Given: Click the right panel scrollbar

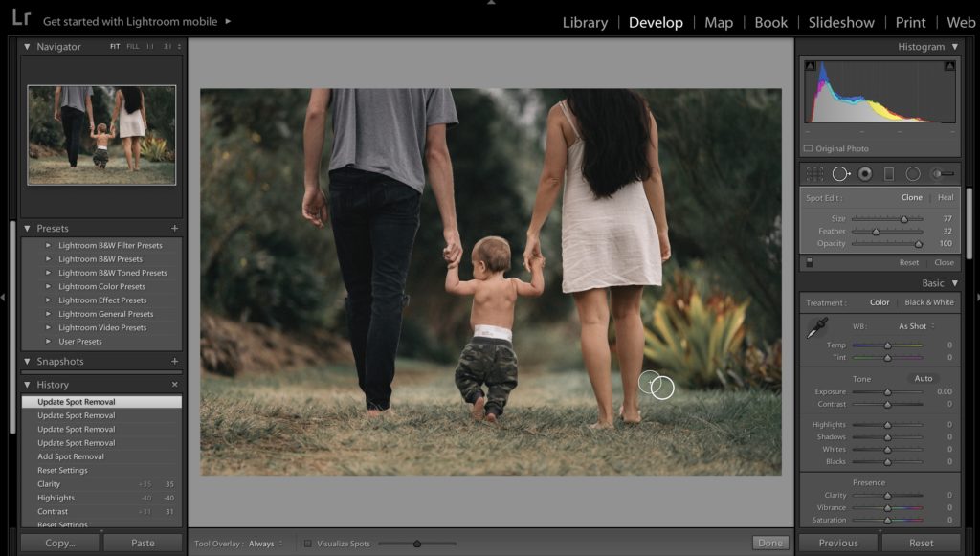Looking at the screenshot, I should [969, 222].
